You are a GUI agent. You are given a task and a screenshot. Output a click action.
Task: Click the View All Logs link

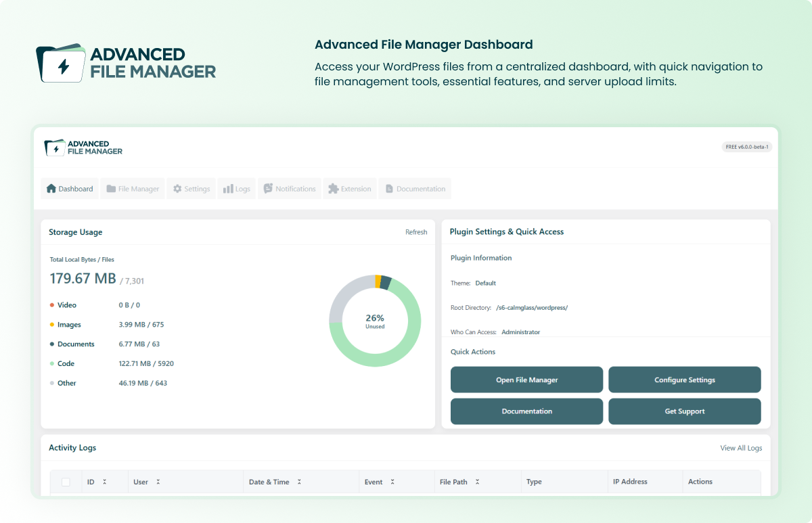741,448
